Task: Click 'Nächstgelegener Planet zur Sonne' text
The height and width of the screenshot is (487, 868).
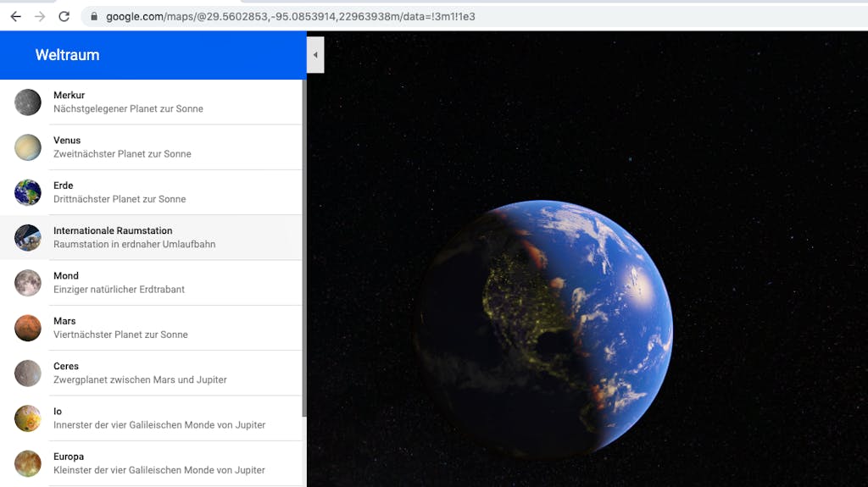Action: point(129,109)
